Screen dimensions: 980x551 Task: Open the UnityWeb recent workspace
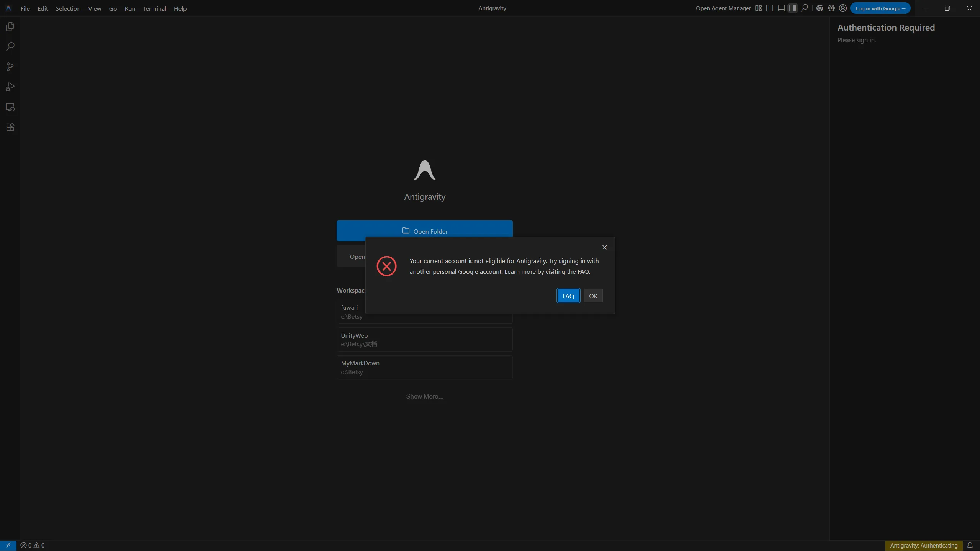pyautogui.click(x=424, y=340)
